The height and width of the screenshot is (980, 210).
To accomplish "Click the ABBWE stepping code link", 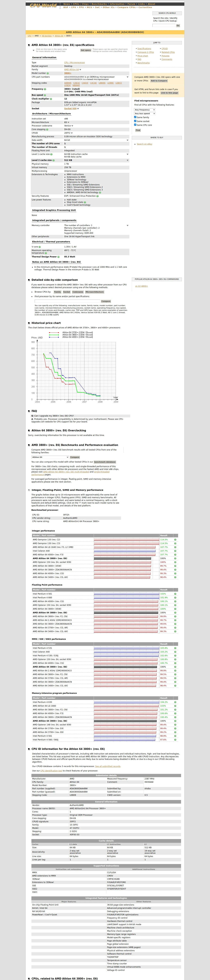I will pos(68,83).
